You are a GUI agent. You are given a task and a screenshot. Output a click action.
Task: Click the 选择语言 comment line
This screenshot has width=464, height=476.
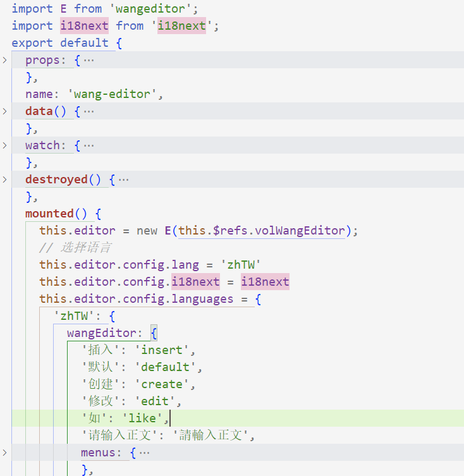[x=75, y=248]
